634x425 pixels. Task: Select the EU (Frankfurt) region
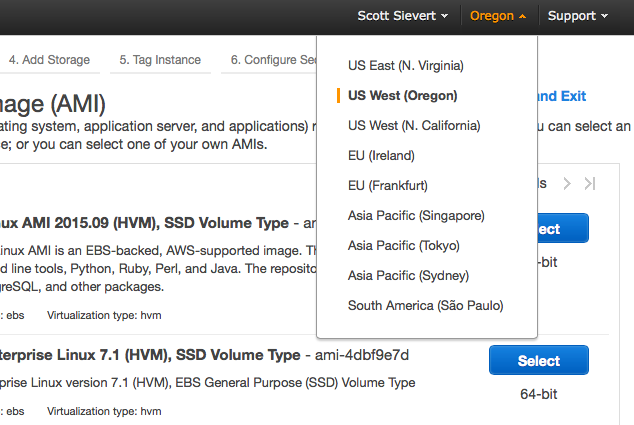pos(388,186)
